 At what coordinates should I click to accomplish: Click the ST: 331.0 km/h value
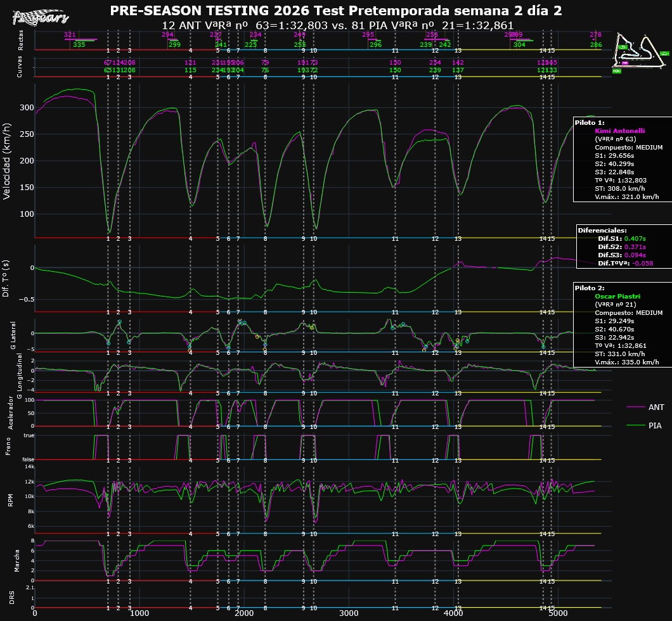point(620,354)
